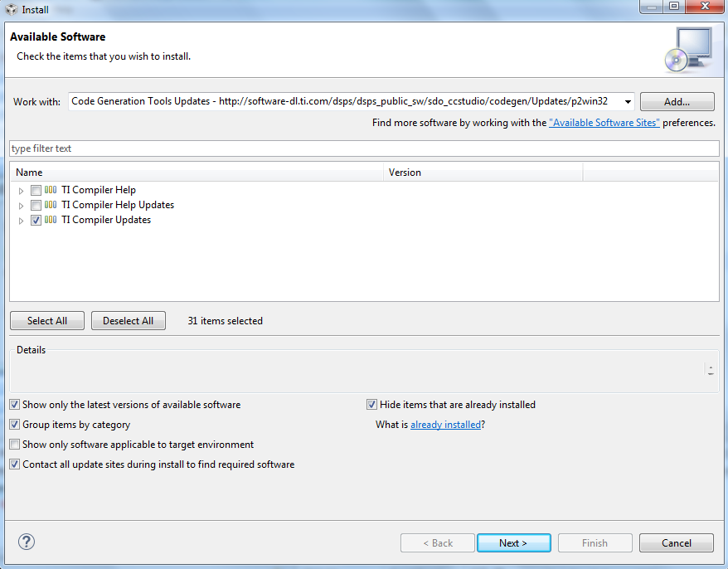Click the Add... button
Image resolution: width=728 pixels, height=569 pixels.
tap(677, 102)
